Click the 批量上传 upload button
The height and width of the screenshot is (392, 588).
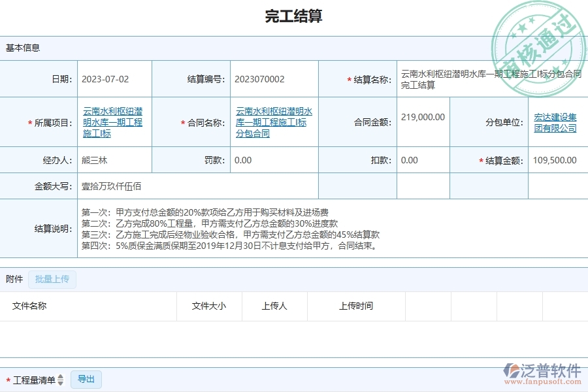pyautogui.click(x=52, y=279)
